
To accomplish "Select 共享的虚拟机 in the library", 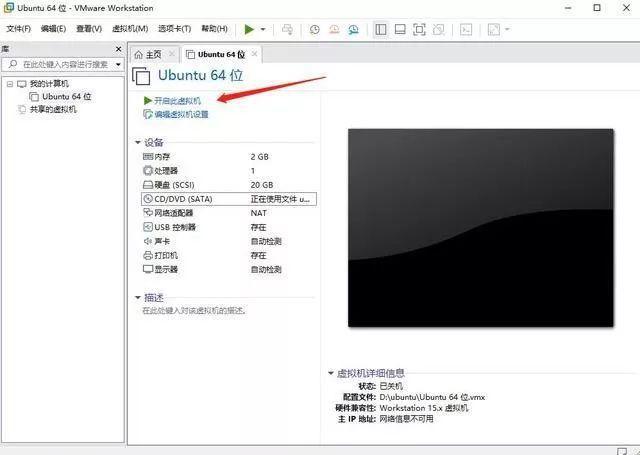I will 53,109.
